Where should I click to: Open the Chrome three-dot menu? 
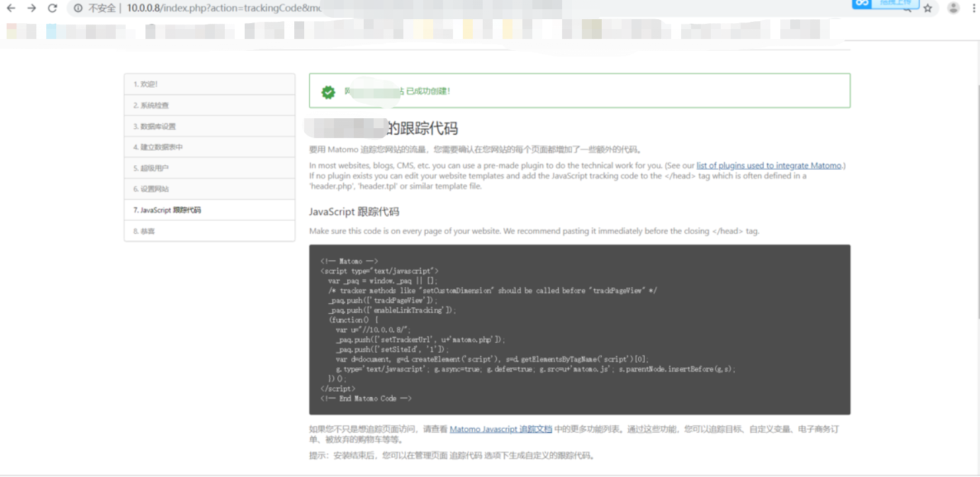pyautogui.click(x=973, y=9)
